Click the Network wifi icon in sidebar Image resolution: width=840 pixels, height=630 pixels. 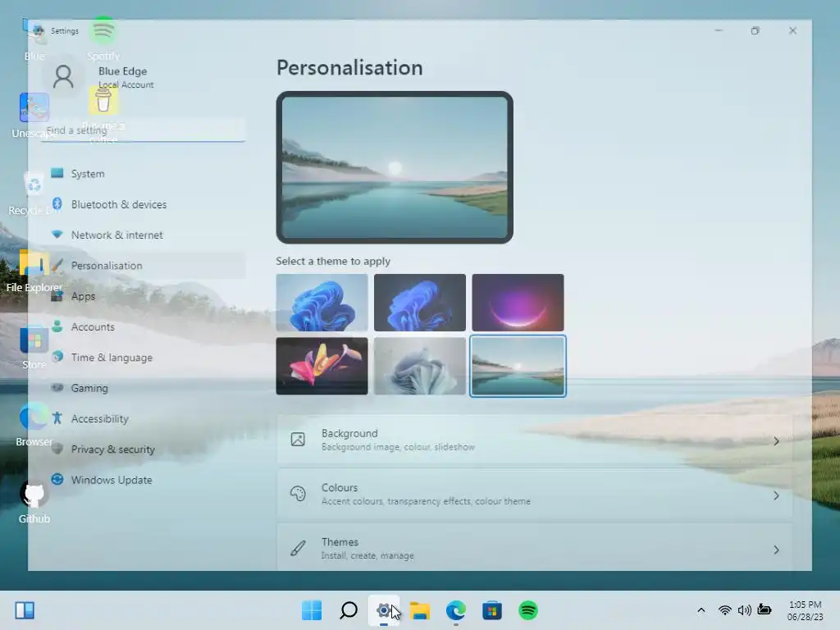click(x=57, y=234)
